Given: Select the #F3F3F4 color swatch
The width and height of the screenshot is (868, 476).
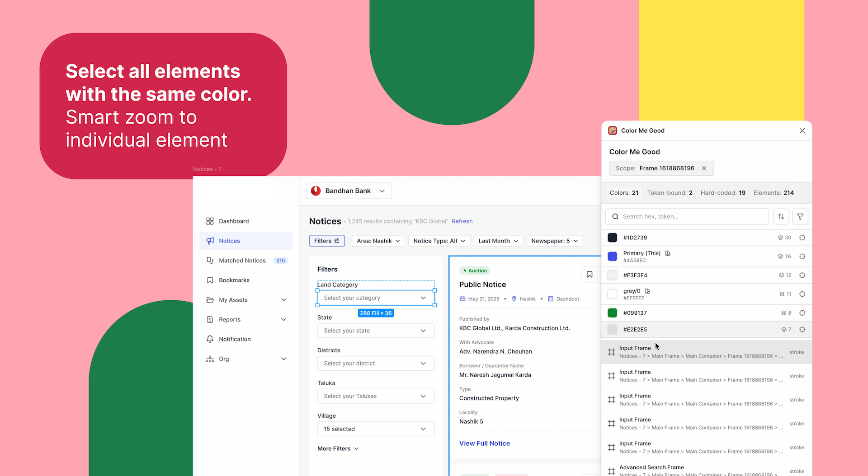Looking at the screenshot, I should coord(612,275).
